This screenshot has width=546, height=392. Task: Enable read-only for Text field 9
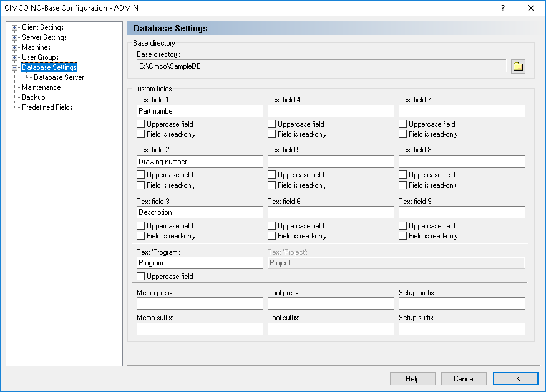tap(402, 236)
